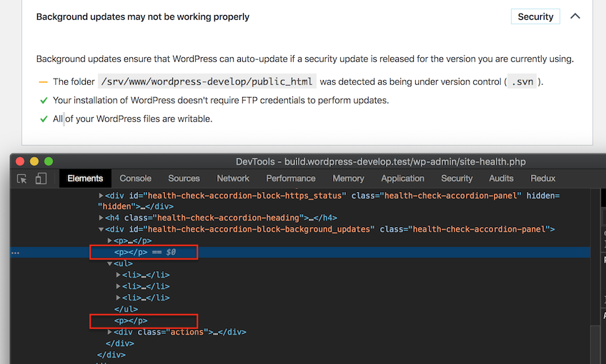Minimize DevTools with the yellow button
The height and width of the screenshot is (364, 606).
pos(34,161)
